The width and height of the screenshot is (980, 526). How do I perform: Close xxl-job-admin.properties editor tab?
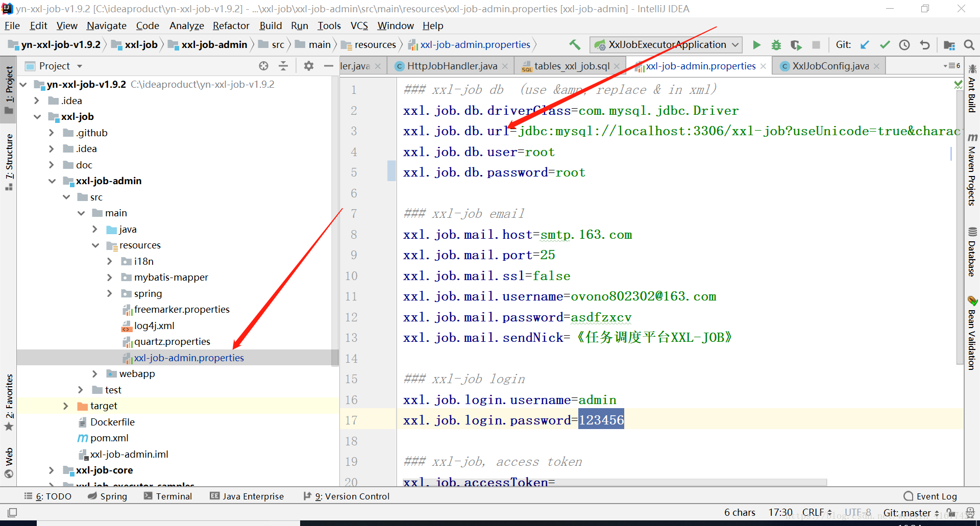pyautogui.click(x=763, y=66)
